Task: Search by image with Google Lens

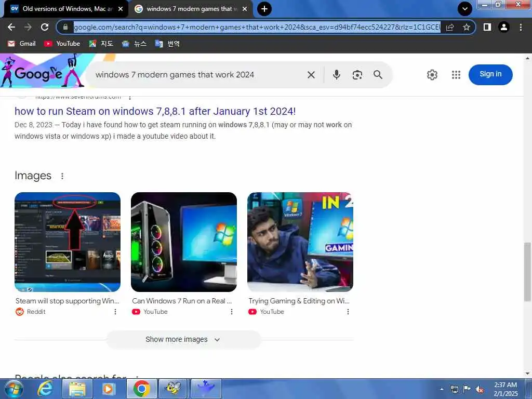Action: [x=357, y=75]
